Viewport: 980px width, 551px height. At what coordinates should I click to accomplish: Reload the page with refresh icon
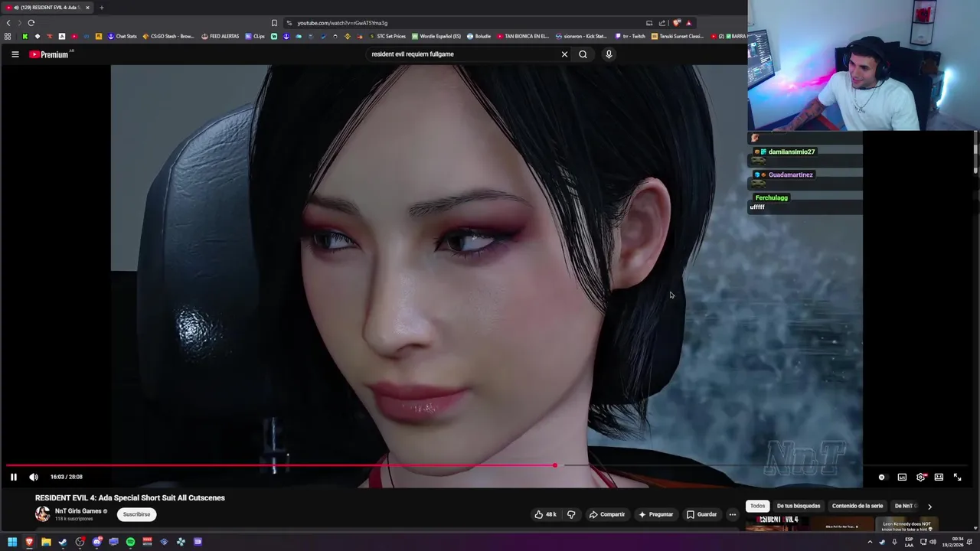(31, 23)
